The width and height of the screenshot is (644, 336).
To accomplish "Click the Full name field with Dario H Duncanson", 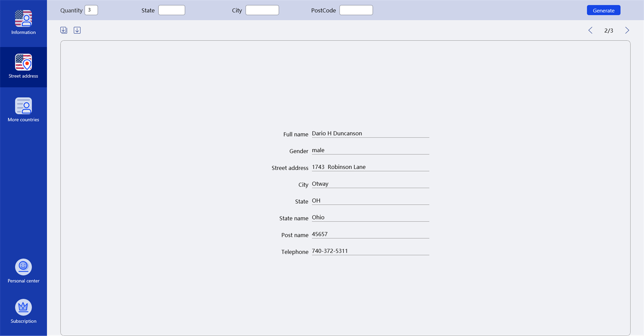I will click(371, 134).
